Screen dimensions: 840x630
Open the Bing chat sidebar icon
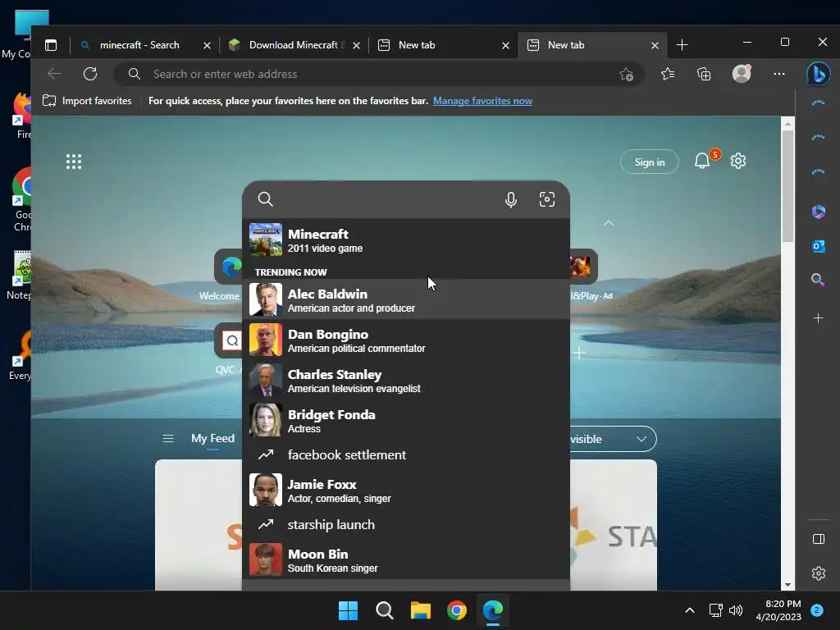(x=818, y=74)
